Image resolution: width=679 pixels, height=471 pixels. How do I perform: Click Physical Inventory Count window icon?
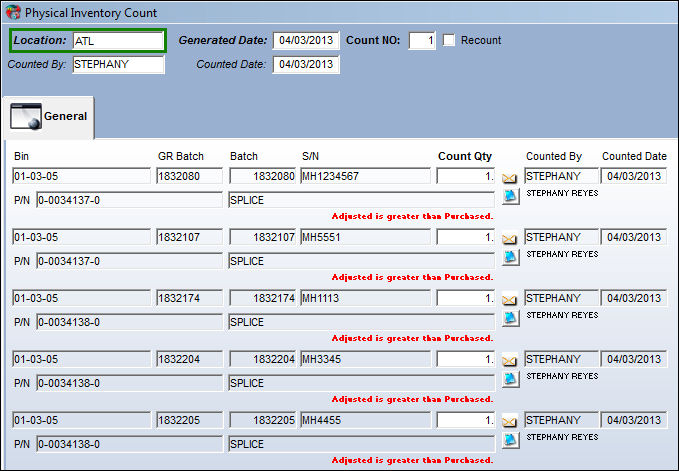pos(13,12)
